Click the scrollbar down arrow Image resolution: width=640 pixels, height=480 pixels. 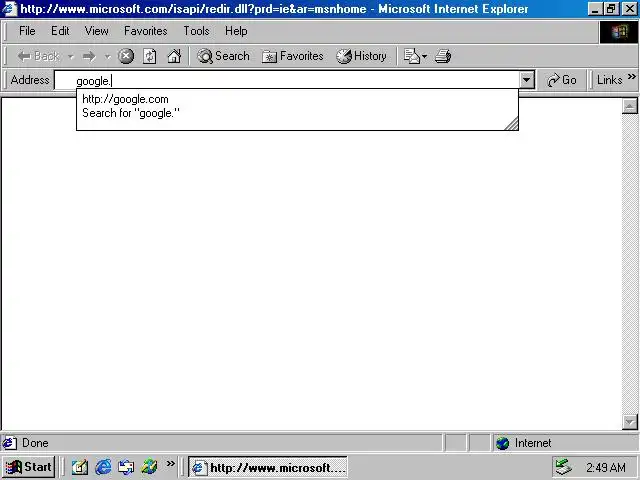coord(629,422)
